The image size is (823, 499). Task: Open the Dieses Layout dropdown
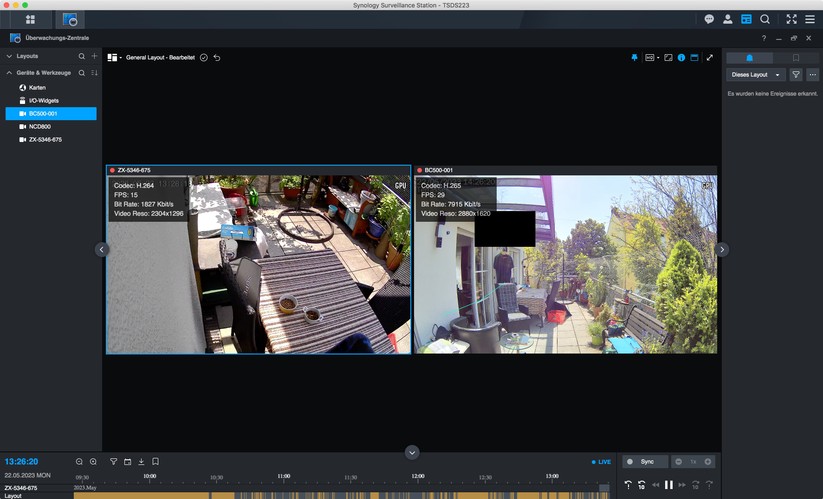click(x=755, y=75)
